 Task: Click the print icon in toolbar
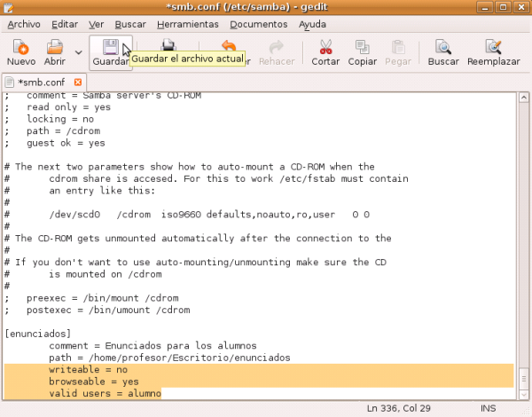tap(168, 47)
